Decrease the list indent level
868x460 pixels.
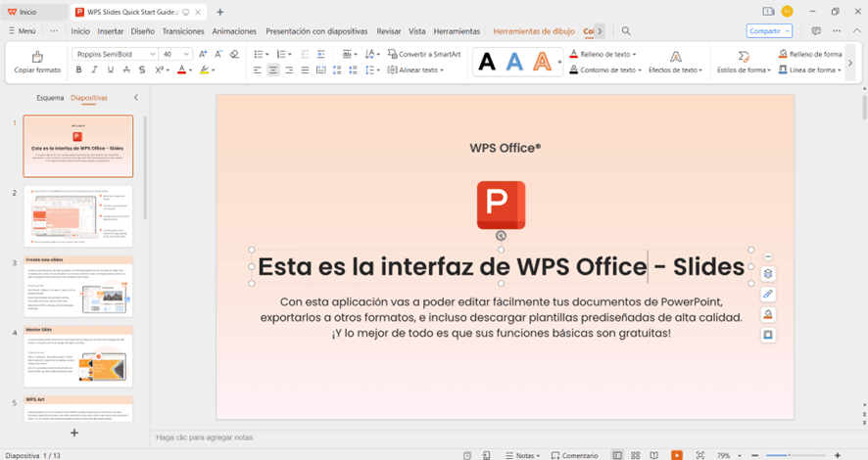pos(305,54)
